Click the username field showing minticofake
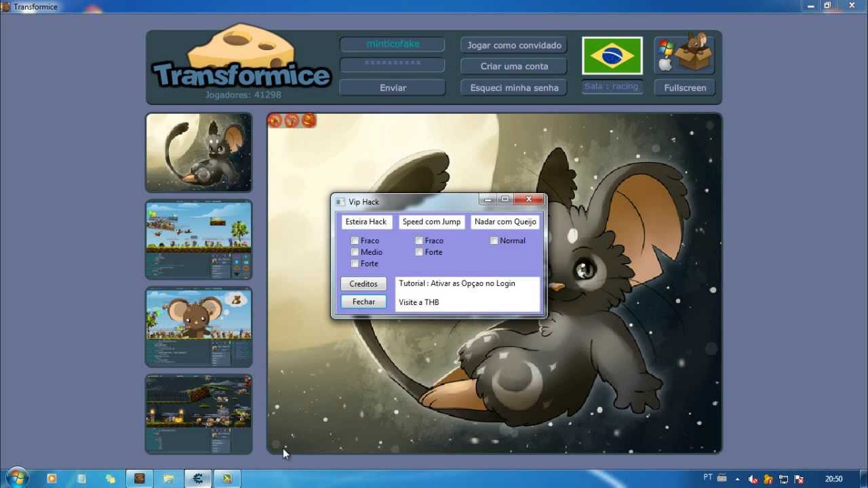This screenshot has width=868, height=488. tap(393, 44)
